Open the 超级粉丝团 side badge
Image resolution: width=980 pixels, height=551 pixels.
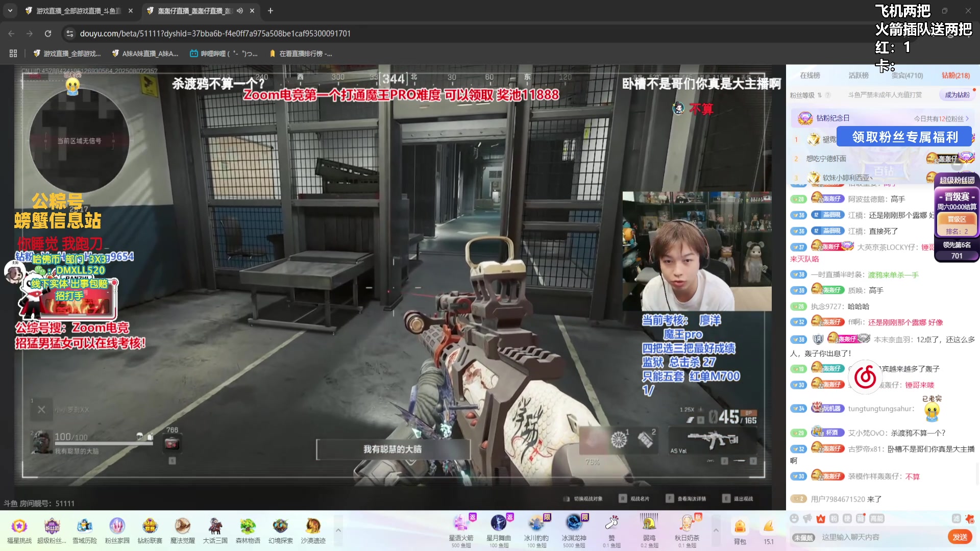click(x=957, y=180)
